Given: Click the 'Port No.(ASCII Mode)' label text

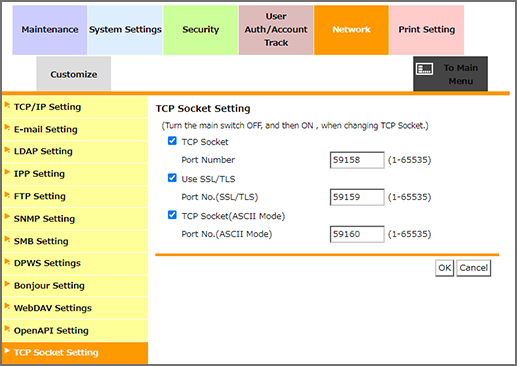Looking at the screenshot, I should coord(227,234).
